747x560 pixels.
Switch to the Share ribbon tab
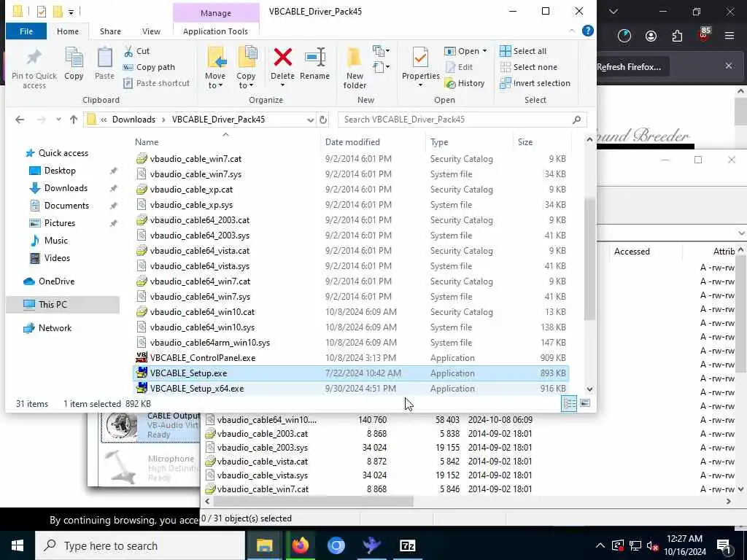110,31
